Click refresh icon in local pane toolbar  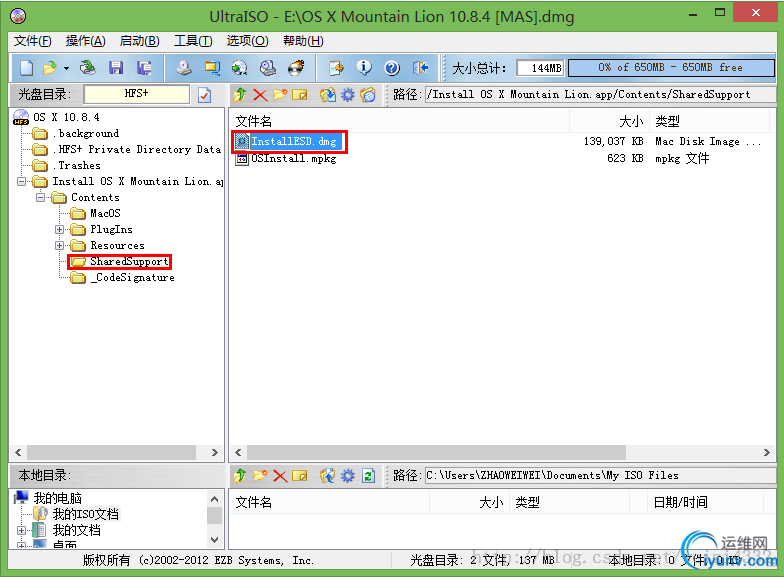click(368, 476)
